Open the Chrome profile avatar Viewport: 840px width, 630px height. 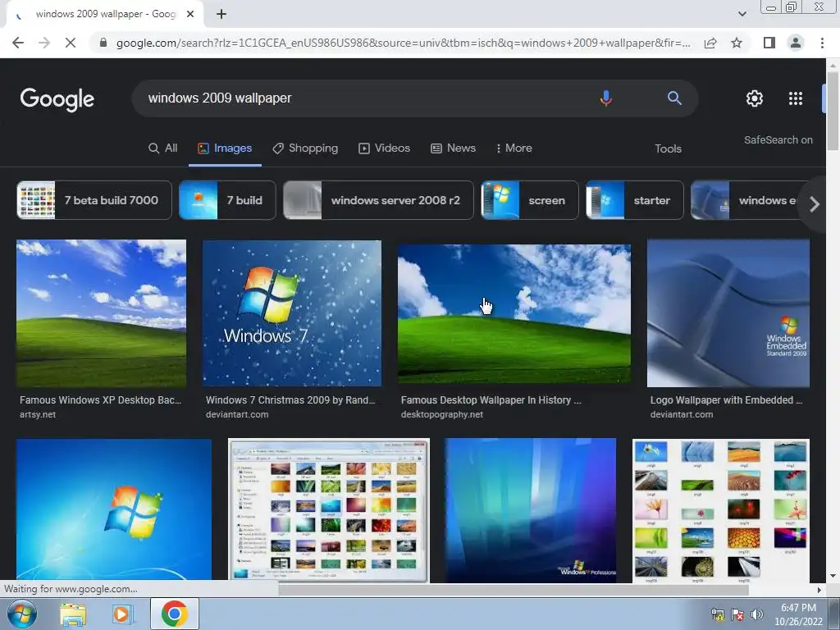[796, 43]
